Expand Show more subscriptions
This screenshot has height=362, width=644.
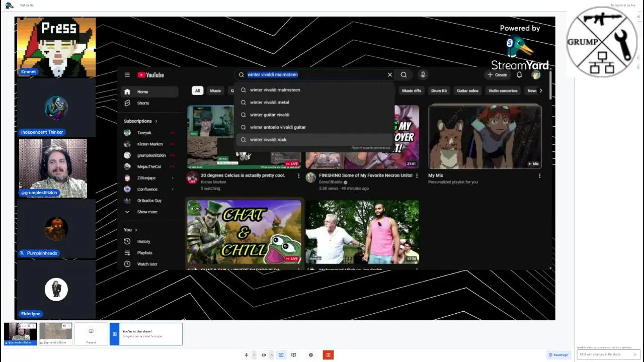(149, 212)
